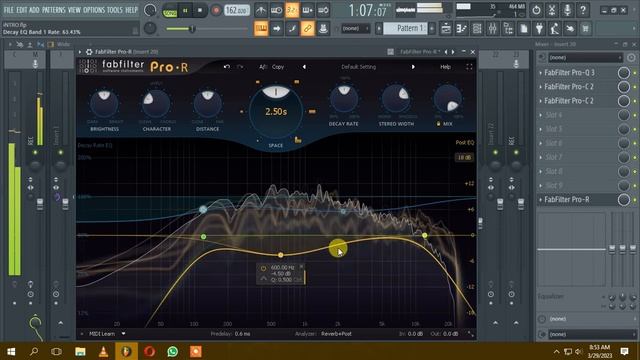The width and height of the screenshot is (640, 360).
Task: Select next preset arrow in Pro-R
Action: 413,67
